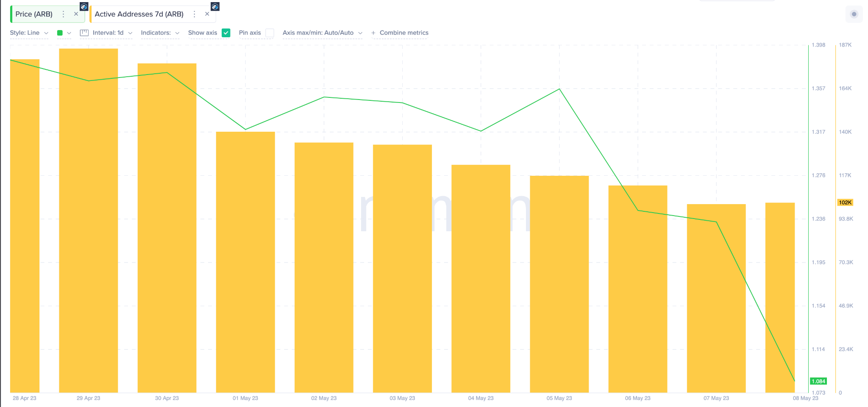
Task: Enable the Pin axis checkbox
Action: click(270, 33)
